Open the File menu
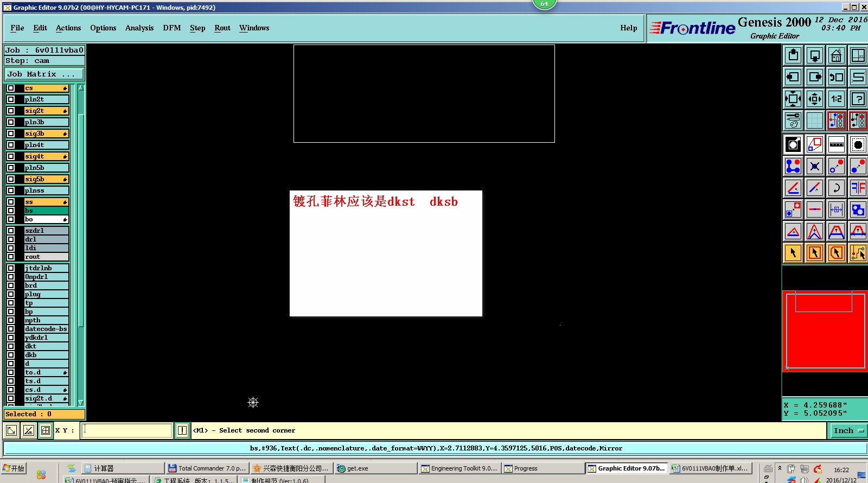Image resolution: width=868 pixels, height=483 pixels. click(17, 28)
